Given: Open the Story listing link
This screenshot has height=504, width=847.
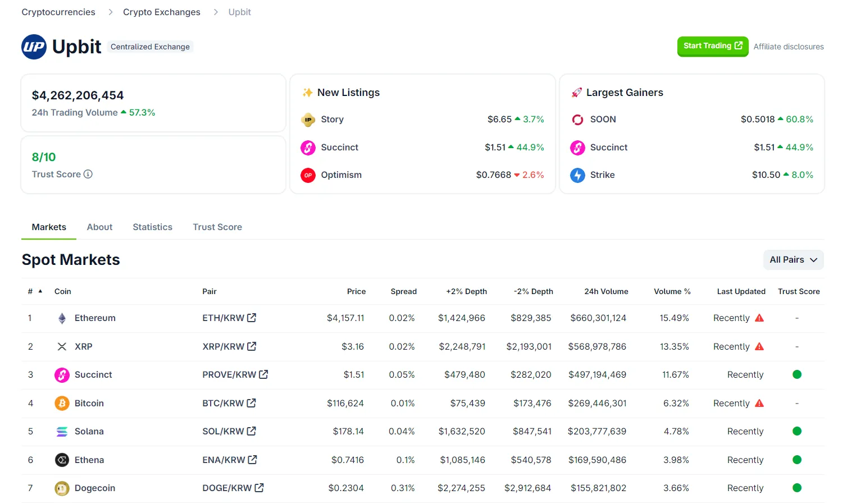Looking at the screenshot, I should point(332,120).
